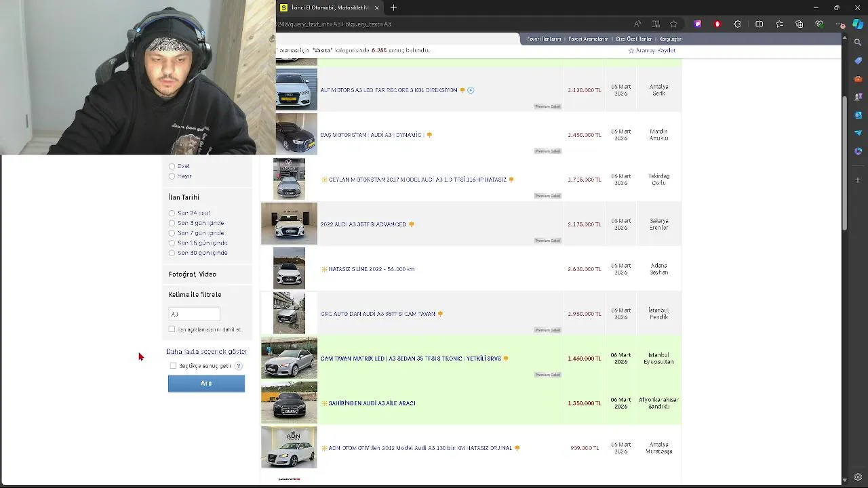Select Son 3 gün içinde filter
868x488 pixels.
point(172,223)
